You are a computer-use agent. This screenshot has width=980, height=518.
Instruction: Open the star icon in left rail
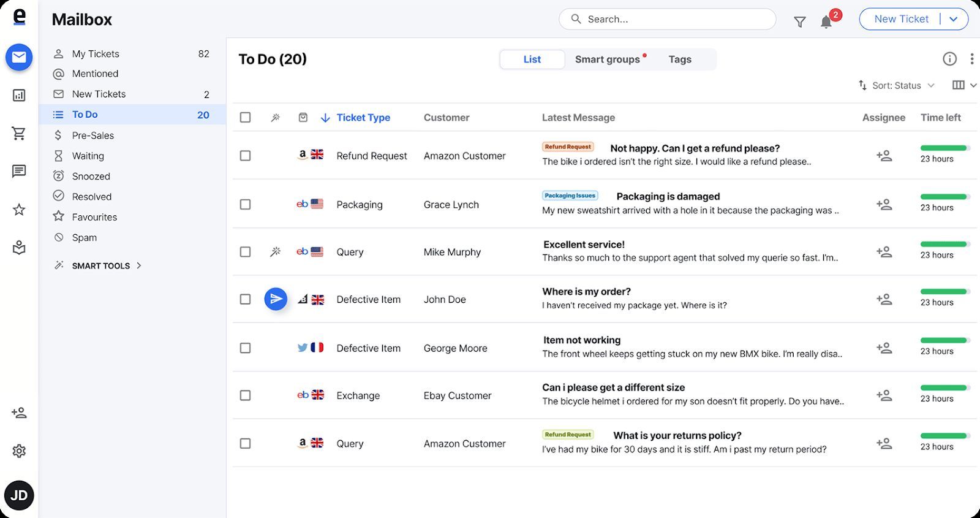19,210
